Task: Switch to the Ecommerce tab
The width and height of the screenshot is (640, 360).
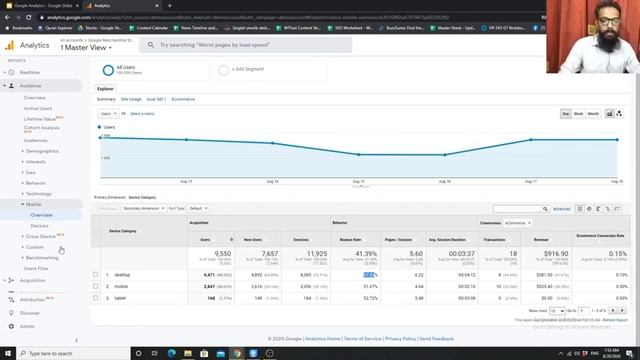Action: click(183, 99)
